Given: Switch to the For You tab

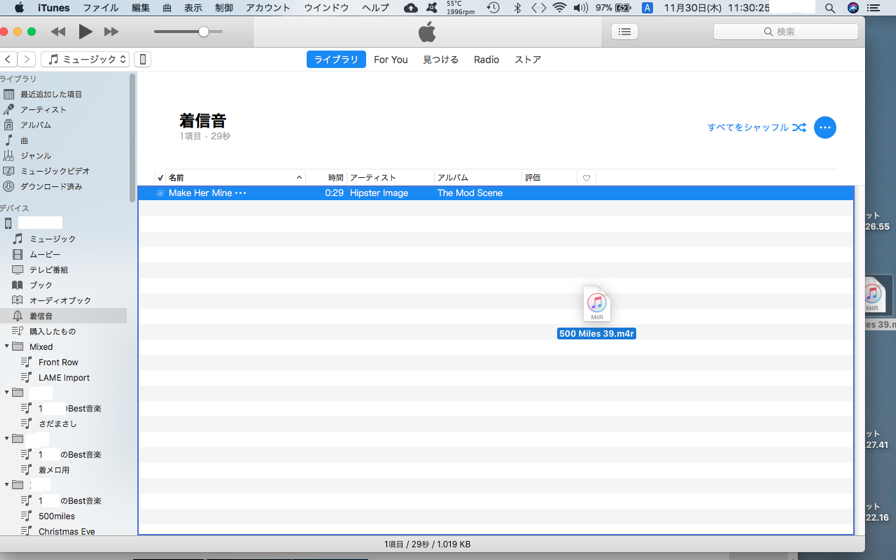Looking at the screenshot, I should (x=391, y=59).
